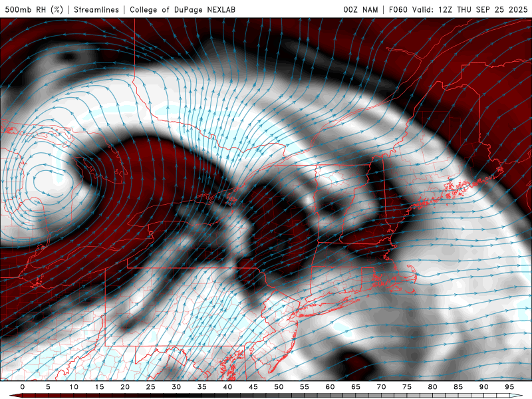This screenshot has width=532, height=399.
Task: Click the colorbar label "0"
Action: pos(23,387)
